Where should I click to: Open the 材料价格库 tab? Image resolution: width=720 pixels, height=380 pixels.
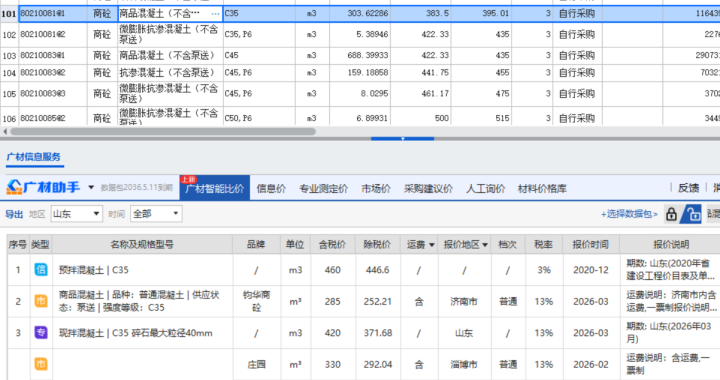(542, 189)
